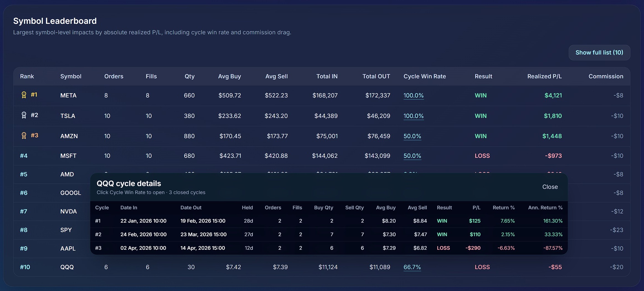This screenshot has width=644, height=291.
Task: Click cycle #1 date in 22 Jan, 2026 10:00
Action: click(143, 221)
